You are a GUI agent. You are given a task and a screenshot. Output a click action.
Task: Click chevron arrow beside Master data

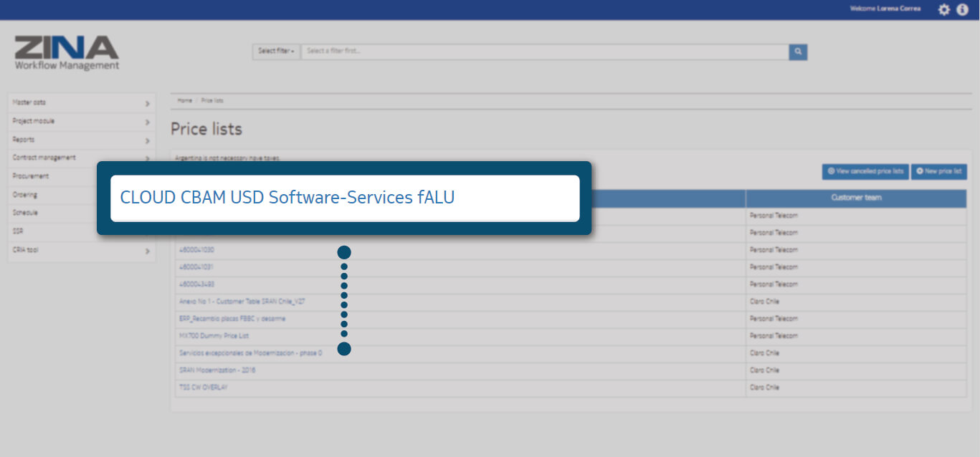[147, 103]
